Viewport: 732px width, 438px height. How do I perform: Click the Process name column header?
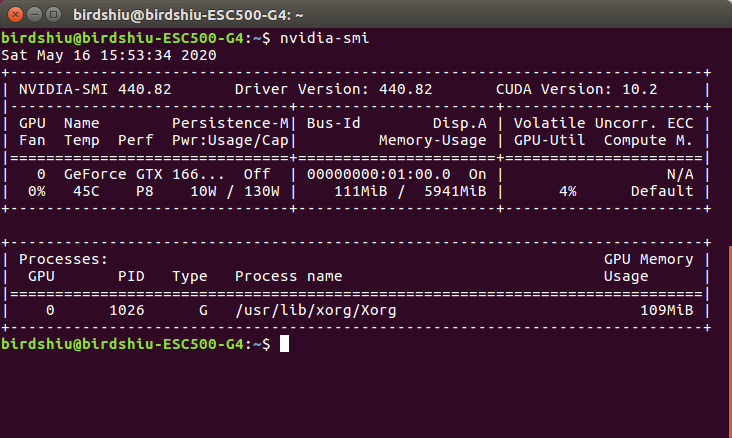click(x=289, y=276)
